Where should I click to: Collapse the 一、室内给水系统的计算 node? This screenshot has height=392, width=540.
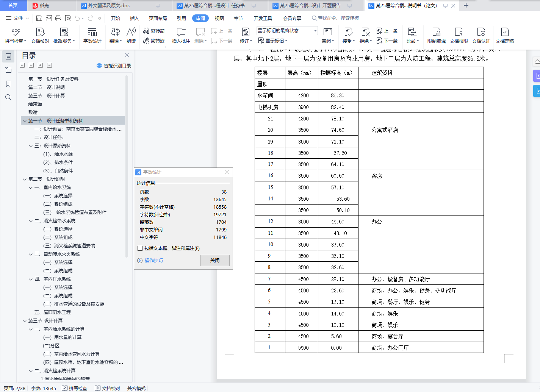point(31,329)
